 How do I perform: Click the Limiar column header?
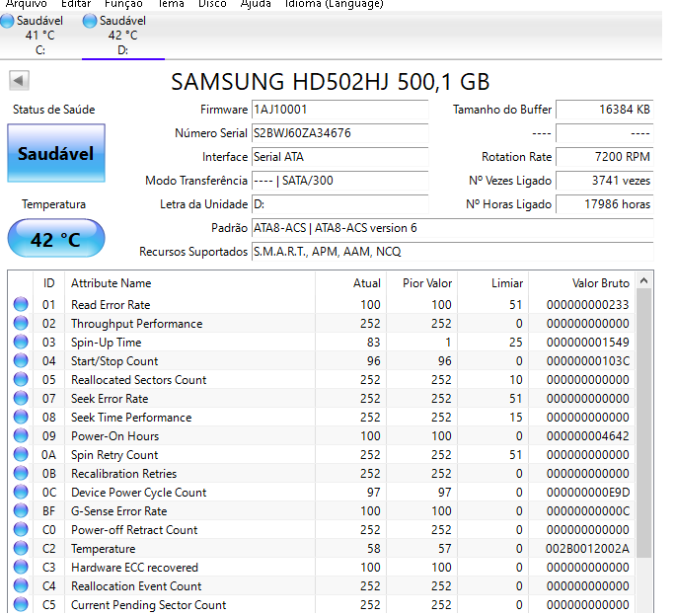(492, 283)
